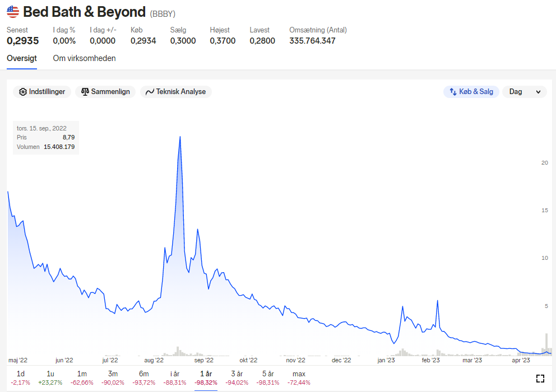Click the Køb & Salg button
The image size is (556, 392).
tap(471, 92)
